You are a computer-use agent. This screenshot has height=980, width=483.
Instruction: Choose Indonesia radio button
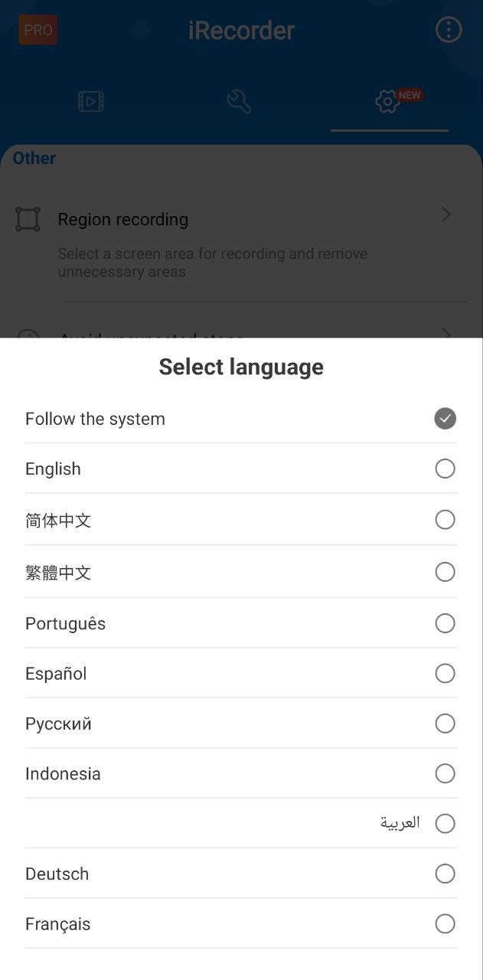[445, 773]
